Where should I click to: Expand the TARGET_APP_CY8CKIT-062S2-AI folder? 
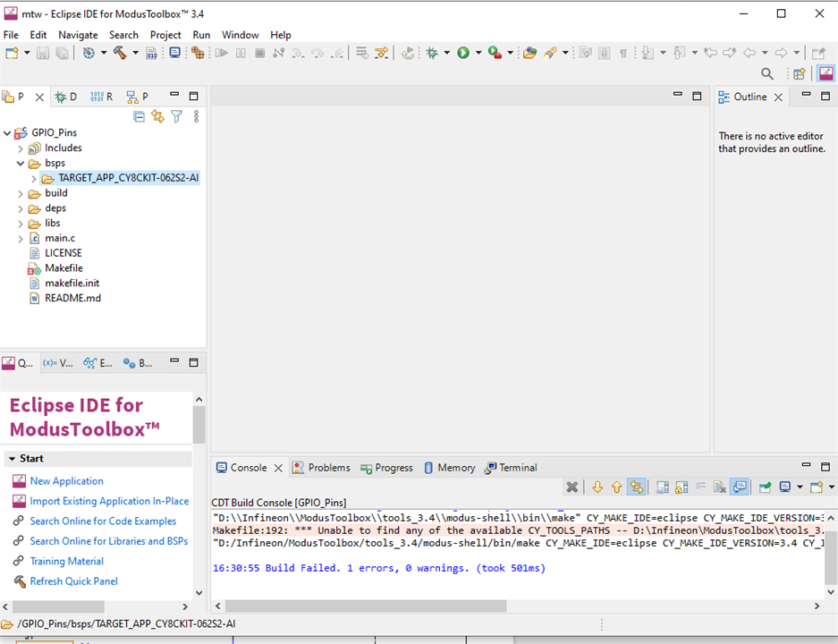[34, 179]
